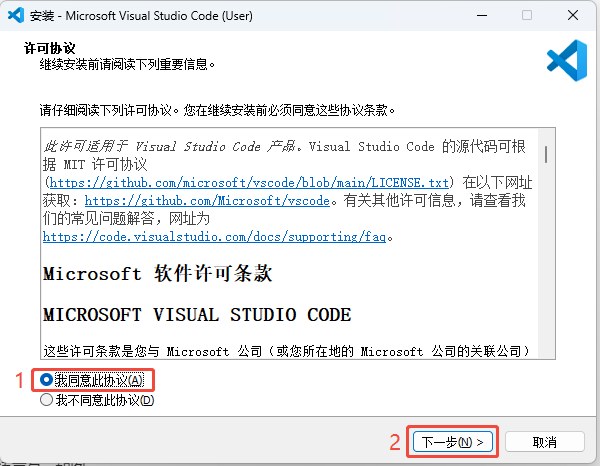600x466 pixels.
Task: Click the Microsoft 软件许可条款 heading
Action: click(x=157, y=274)
